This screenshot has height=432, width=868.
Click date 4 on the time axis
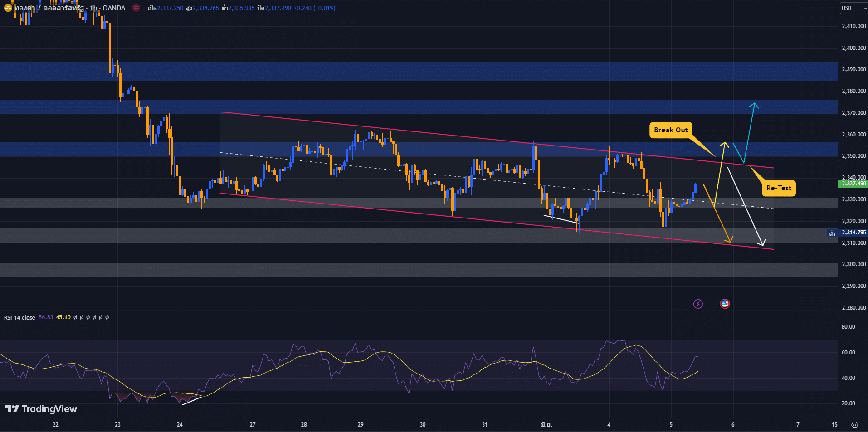coord(609,425)
